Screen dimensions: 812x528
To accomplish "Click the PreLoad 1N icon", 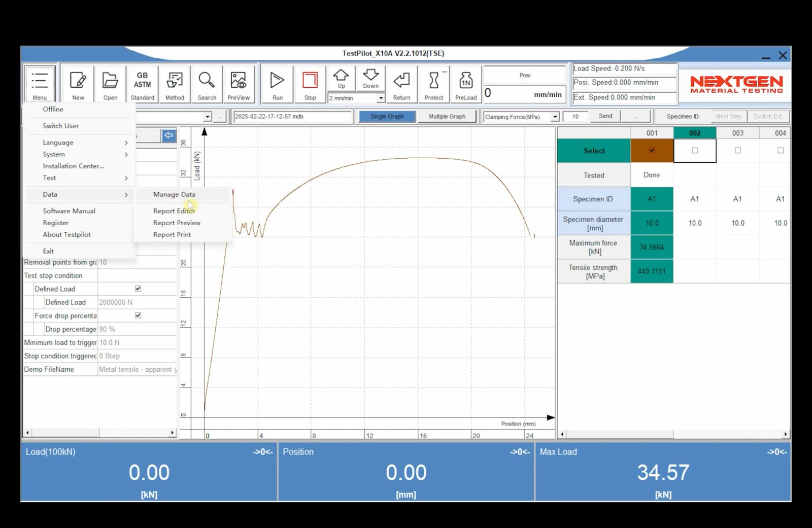I will pyautogui.click(x=466, y=84).
